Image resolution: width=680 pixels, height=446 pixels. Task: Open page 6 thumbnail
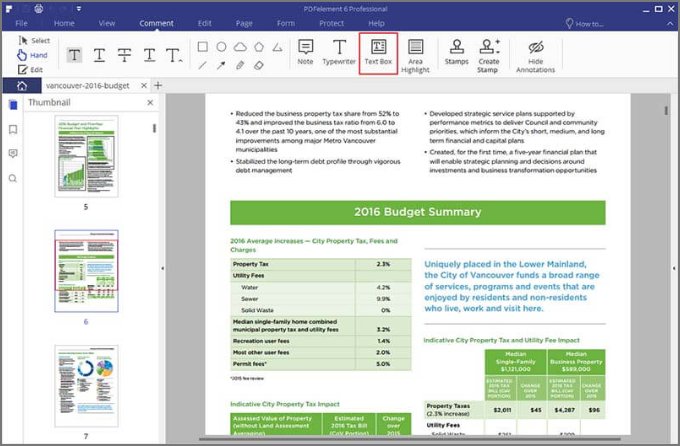click(86, 271)
